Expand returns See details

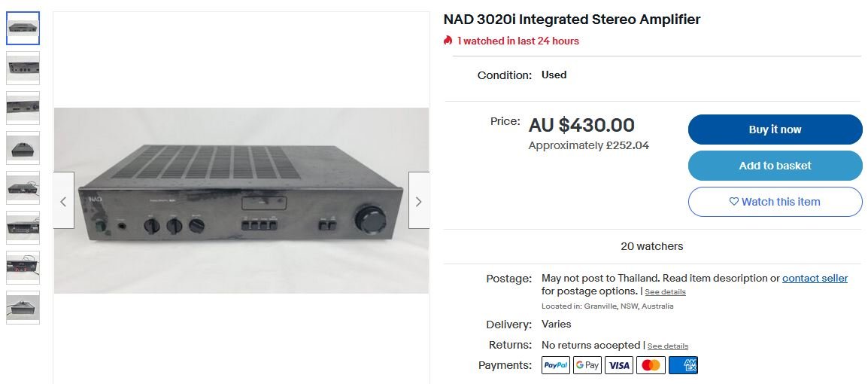pyautogui.click(x=668, y=346)
